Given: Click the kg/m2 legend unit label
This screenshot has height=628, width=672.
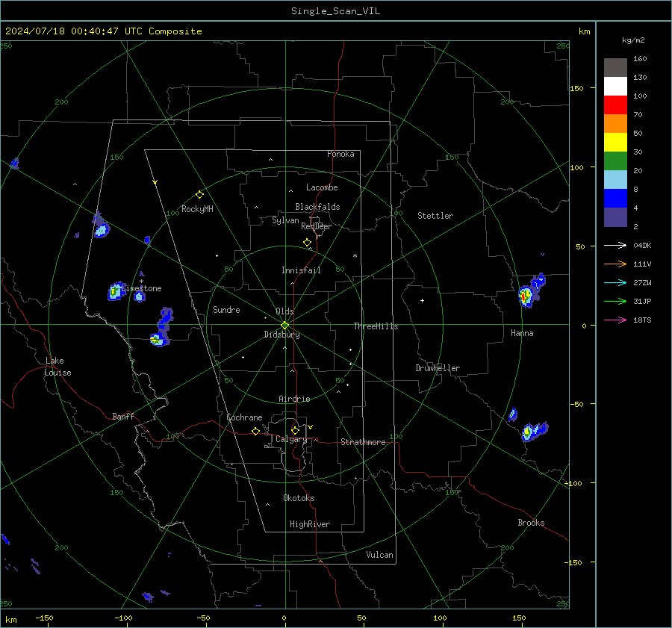Looking at the screenshot, I should 633,40.
